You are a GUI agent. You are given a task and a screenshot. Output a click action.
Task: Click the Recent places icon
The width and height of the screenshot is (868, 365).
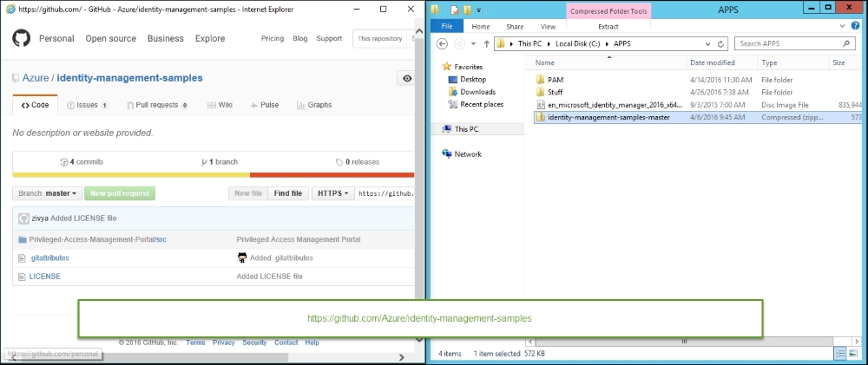tap(453, 104)
